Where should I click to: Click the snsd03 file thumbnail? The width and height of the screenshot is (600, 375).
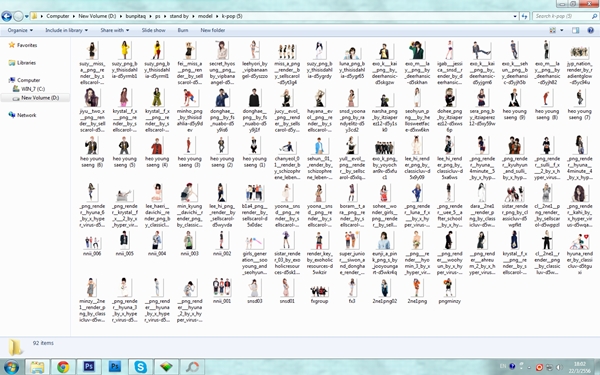pos(254,288)
